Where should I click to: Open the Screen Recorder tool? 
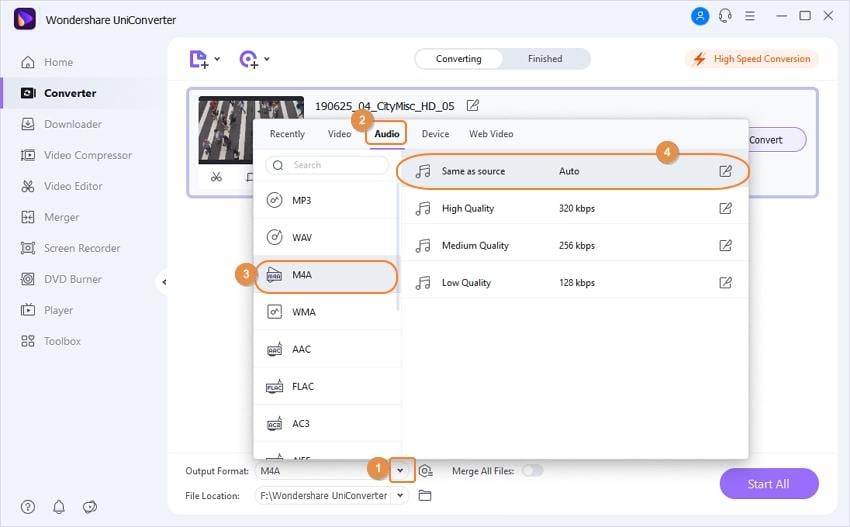[x=70, y=248]
